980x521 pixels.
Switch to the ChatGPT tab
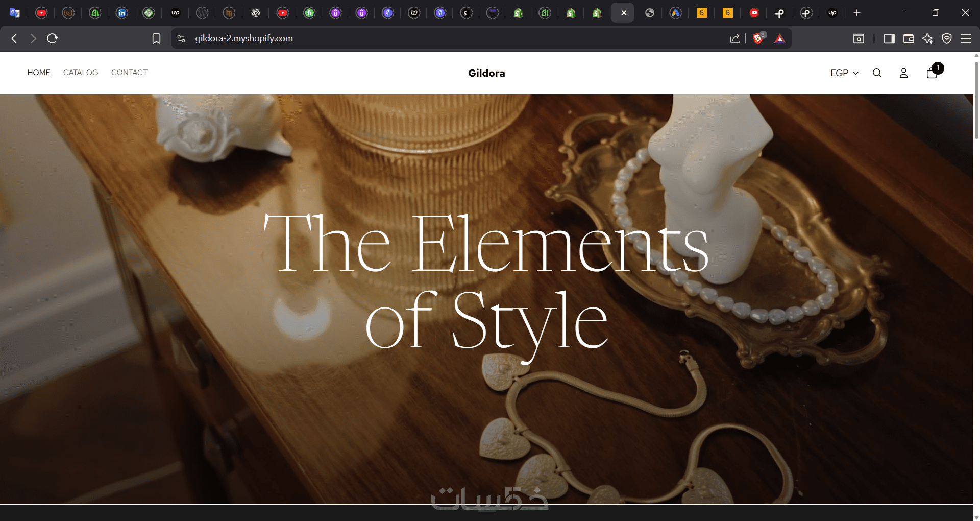[x=256, y=13]
